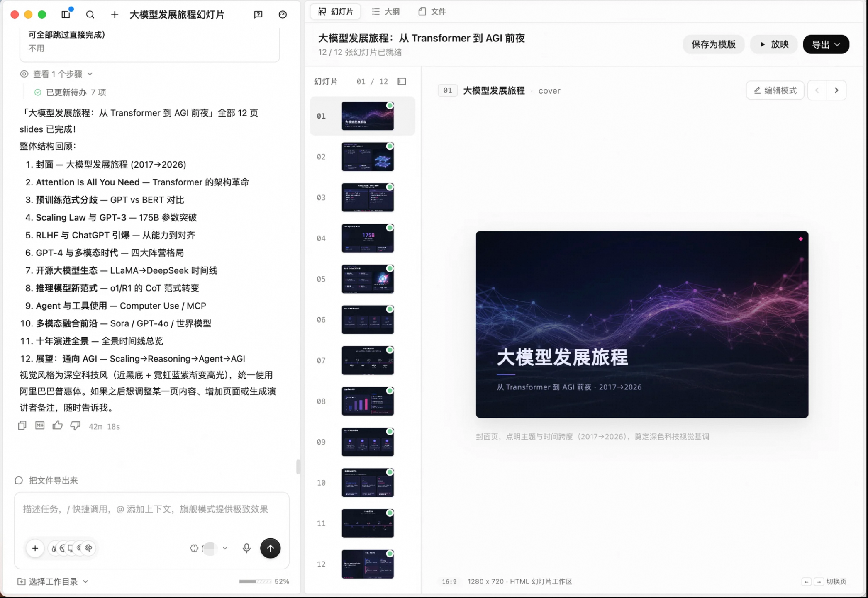The width and height of the screenshot is (868, 598).
Task: Select slide 03 thumbnail
Action: coord(368,197)
